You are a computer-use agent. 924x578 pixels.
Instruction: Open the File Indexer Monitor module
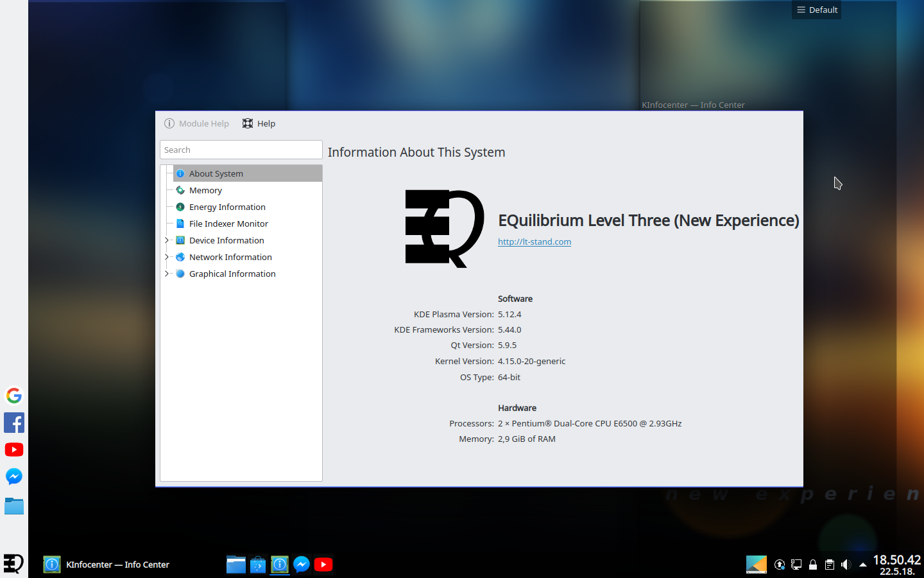point(228,223)
